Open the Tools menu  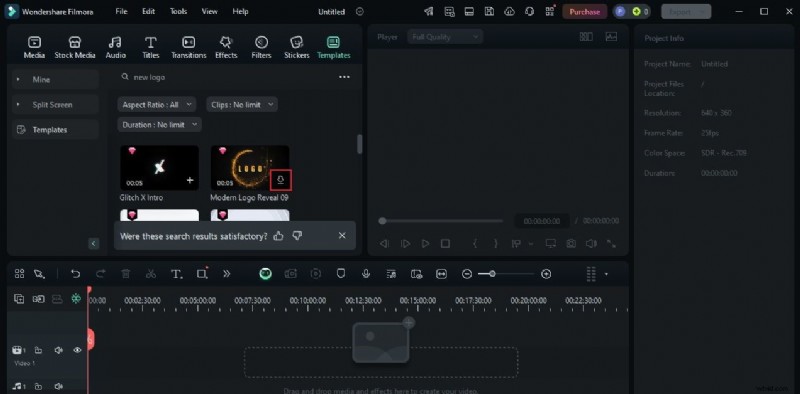(179, 11)
